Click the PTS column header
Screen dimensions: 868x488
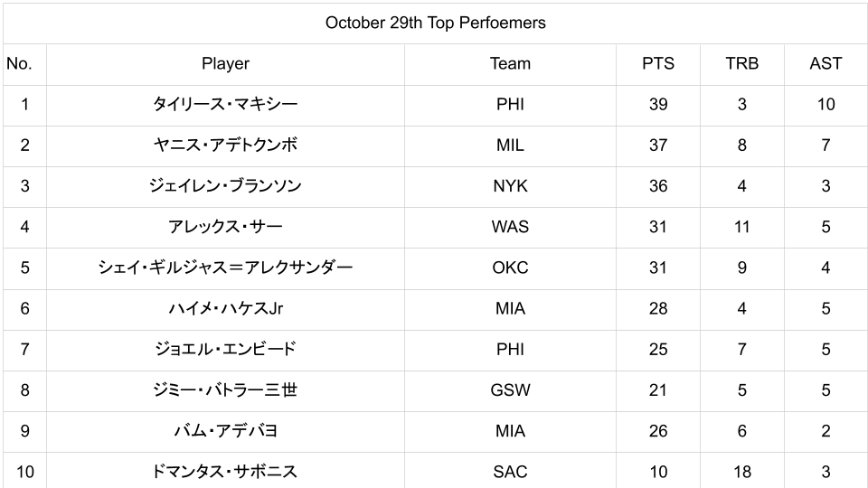(x=657, y=64)
